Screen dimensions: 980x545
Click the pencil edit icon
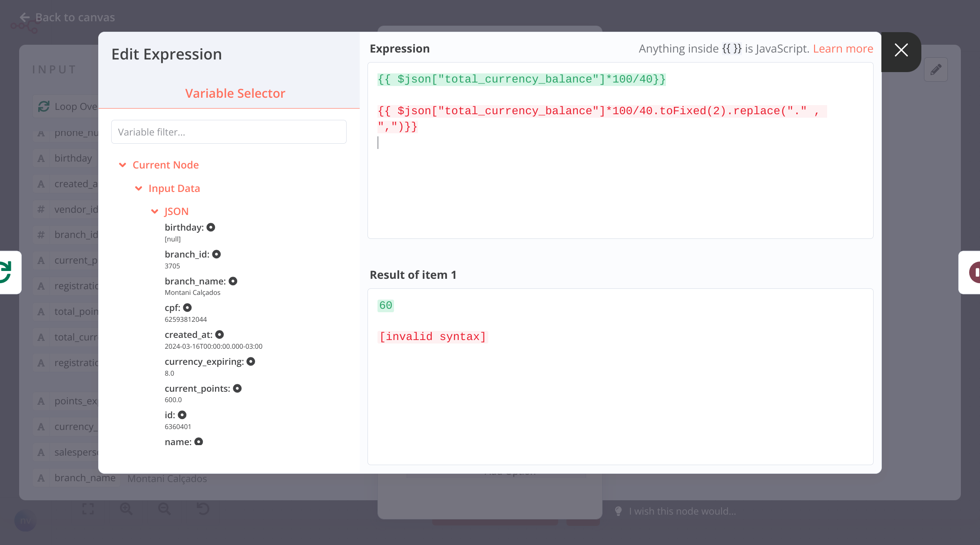[x=936, y=69]
